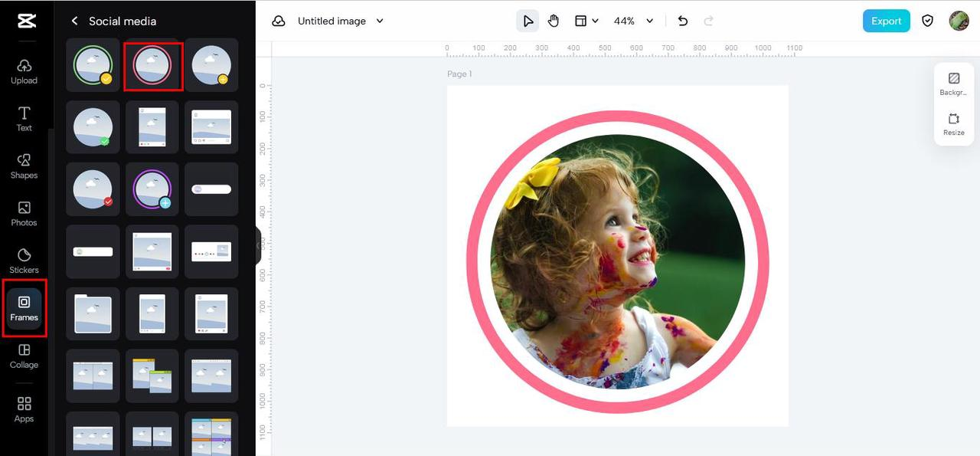Screen dimensions: 980x456
Task: Click the cloud save status icon
Action: (x=279, y=21)
